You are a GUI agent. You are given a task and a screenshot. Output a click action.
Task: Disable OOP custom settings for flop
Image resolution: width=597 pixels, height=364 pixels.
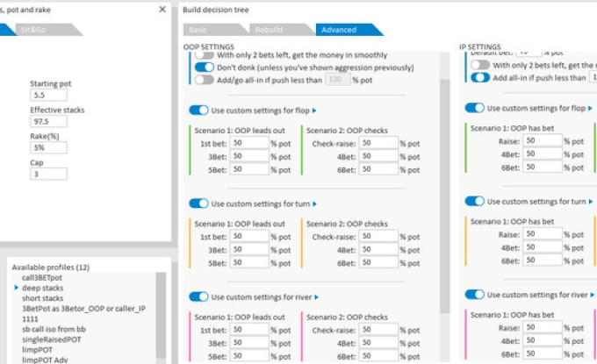(x=199, y=110)
